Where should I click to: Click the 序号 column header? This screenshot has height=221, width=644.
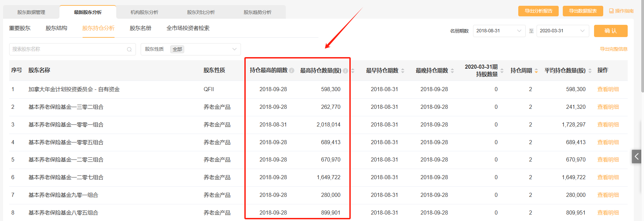[x=16, y=70]
